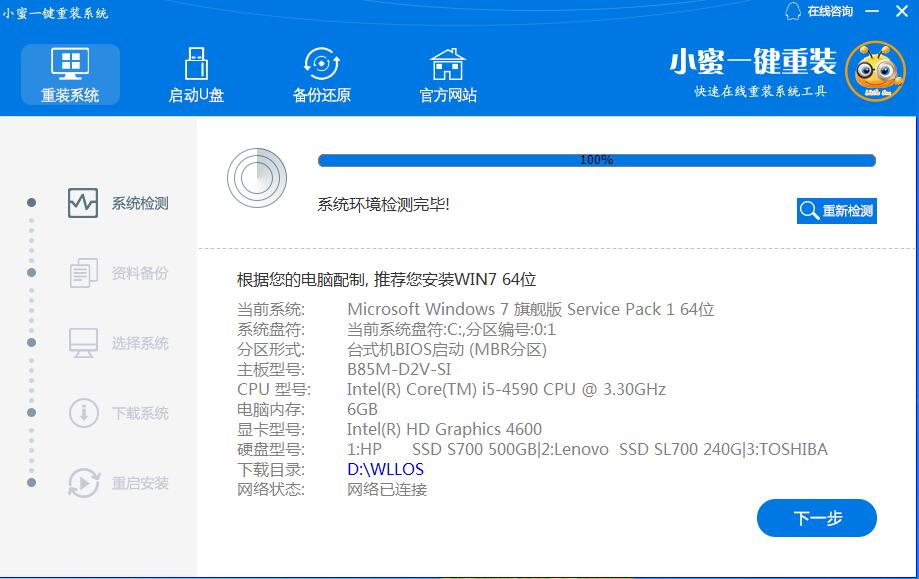Visit the 官方网站 (Official Website) icon
The image size is (919, 579).
[x=446, y=63]
